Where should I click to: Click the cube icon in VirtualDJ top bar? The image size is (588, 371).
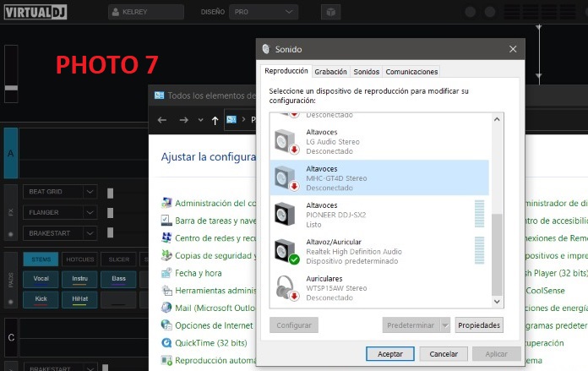tap(331, 12)
